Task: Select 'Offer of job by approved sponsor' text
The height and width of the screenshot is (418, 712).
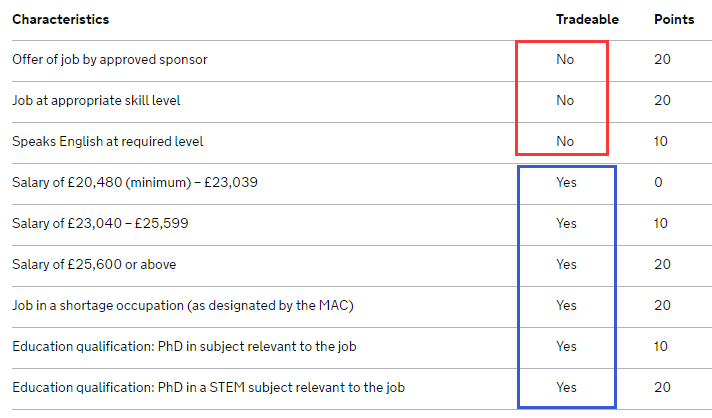Action: [x=110, y=59]
